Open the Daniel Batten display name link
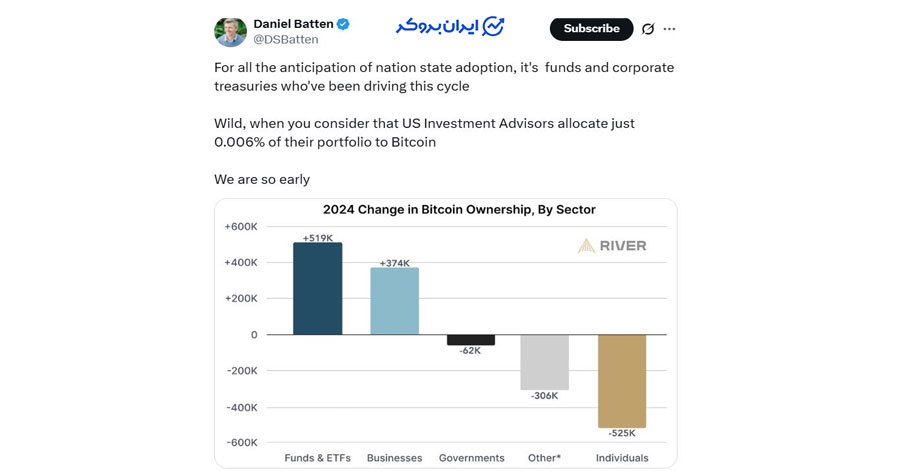Image resolution: width=900 pixels, height=471 pixels. 293,24
